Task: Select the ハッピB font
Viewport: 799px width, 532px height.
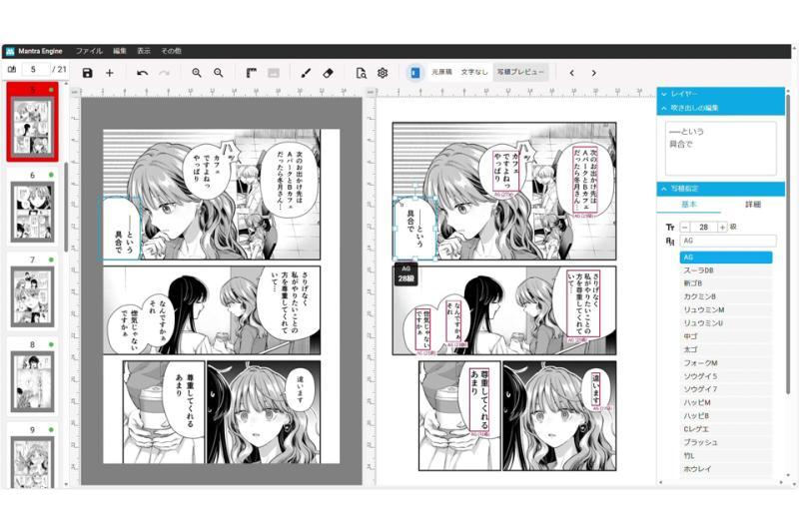Action: pyautogui.click(x=726, y=415)
